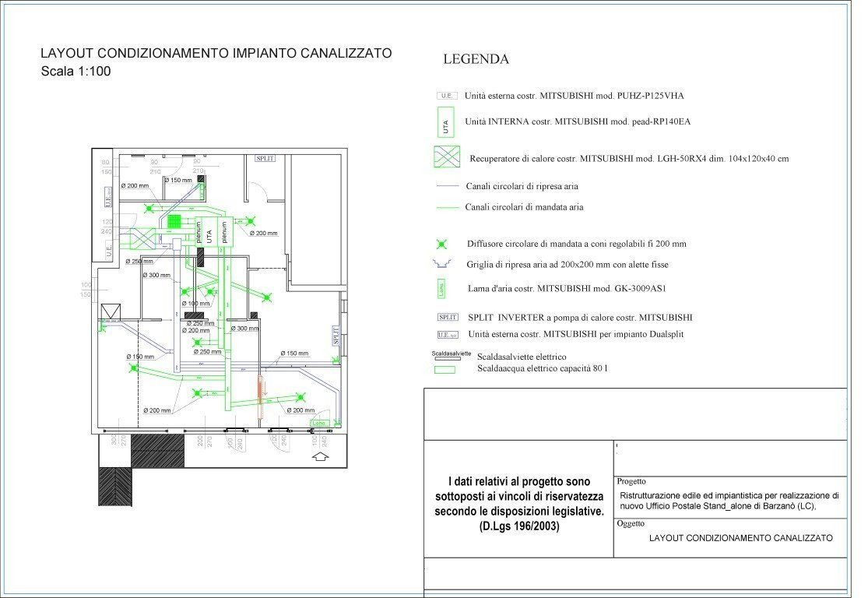Click the crossed heat recuperator box in the floor plan

coord(142,239)
